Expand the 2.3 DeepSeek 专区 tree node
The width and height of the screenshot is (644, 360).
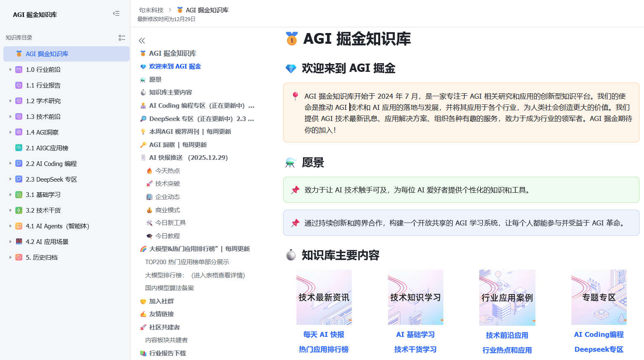(10, 179)
